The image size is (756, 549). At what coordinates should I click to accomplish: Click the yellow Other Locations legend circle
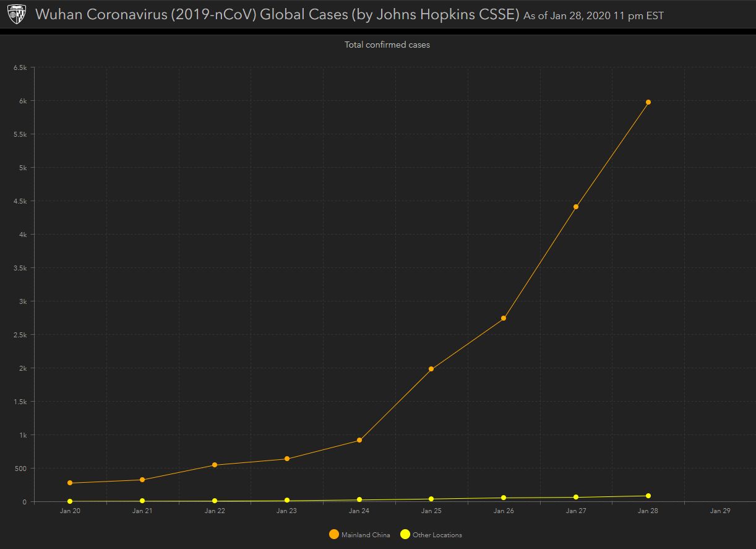click(x=405, y=534)
